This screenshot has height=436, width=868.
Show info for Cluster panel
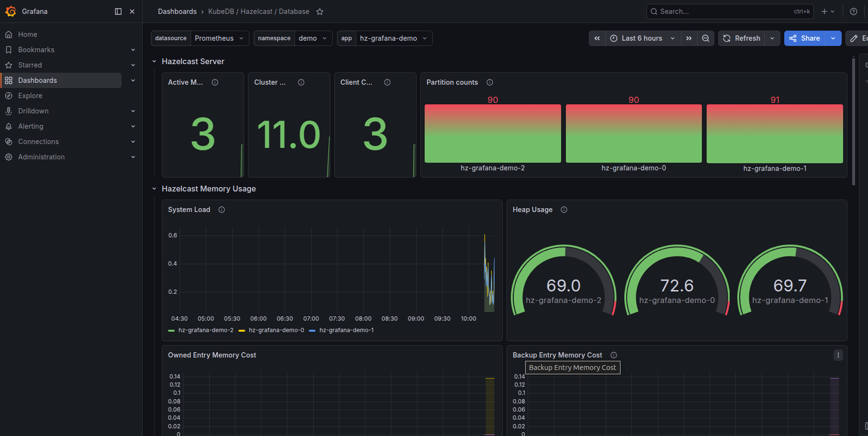point(301,82)
